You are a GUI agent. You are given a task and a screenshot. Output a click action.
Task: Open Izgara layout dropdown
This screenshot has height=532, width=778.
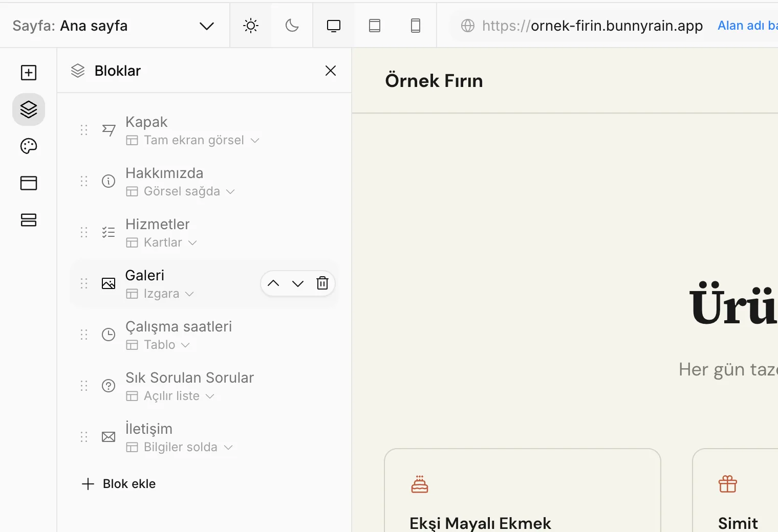pyautogui.click(x=160, y=294)
